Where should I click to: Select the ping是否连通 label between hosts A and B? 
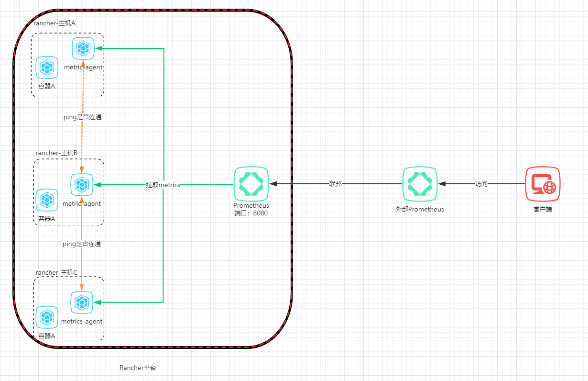coord(82,117)
